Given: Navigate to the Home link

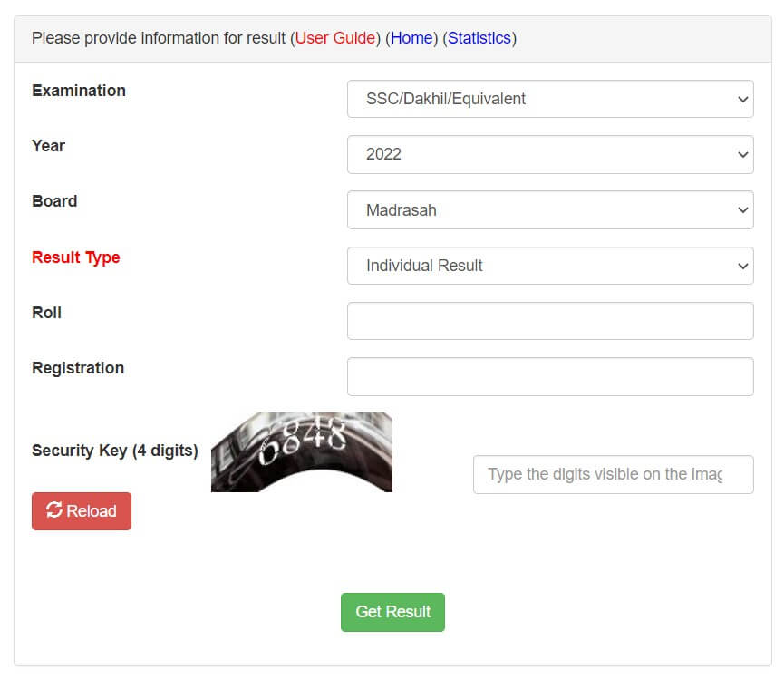Looking at the screenshot, I should click(412, 38).
